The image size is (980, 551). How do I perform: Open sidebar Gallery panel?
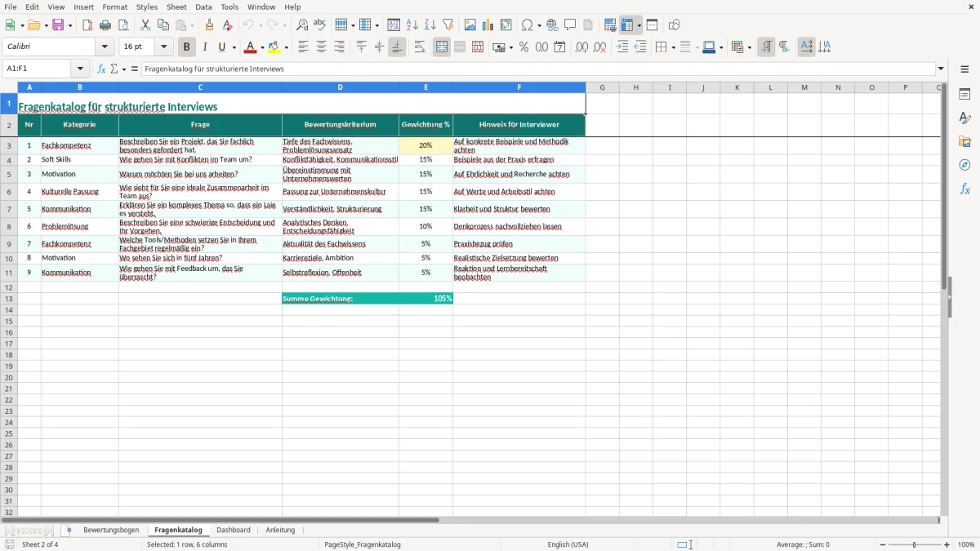(x=964, y=142)
